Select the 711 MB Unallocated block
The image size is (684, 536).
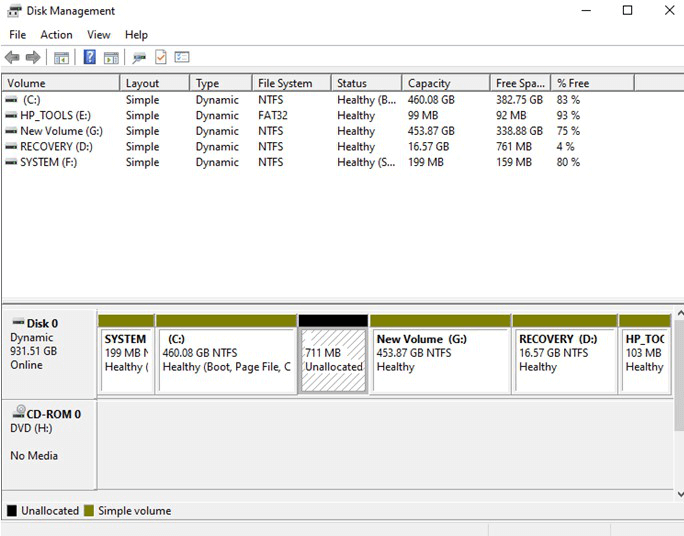click(333, 355)
